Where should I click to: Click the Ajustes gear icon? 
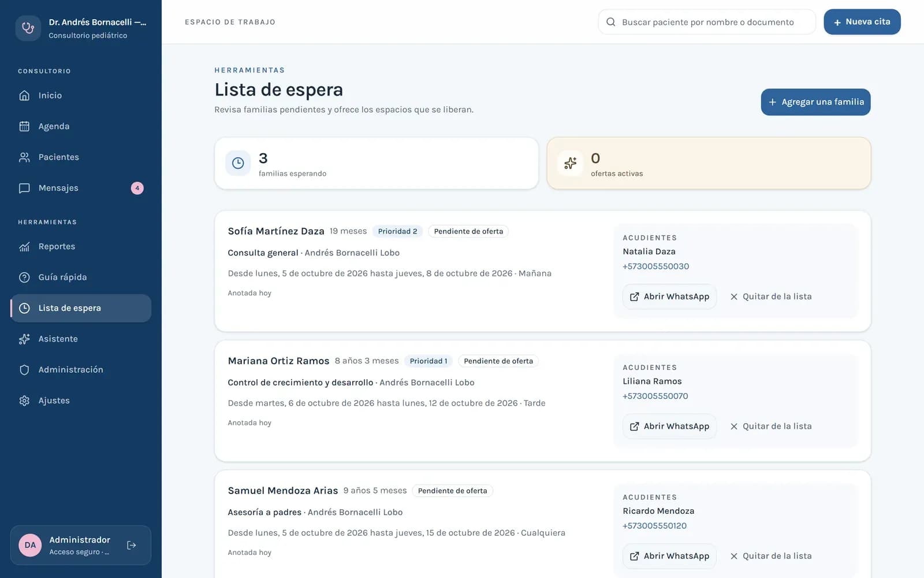click(24, 401)
